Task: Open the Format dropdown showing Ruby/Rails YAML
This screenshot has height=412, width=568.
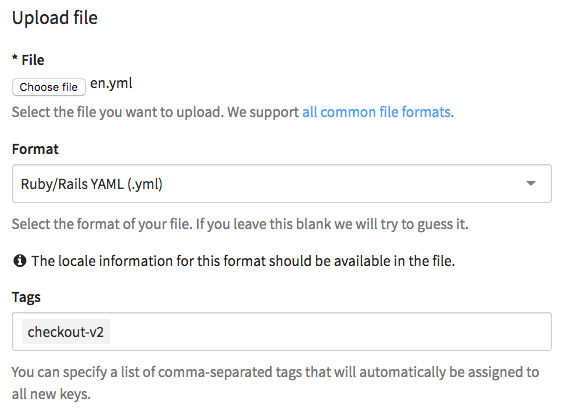Action: (x=282, y=184)
